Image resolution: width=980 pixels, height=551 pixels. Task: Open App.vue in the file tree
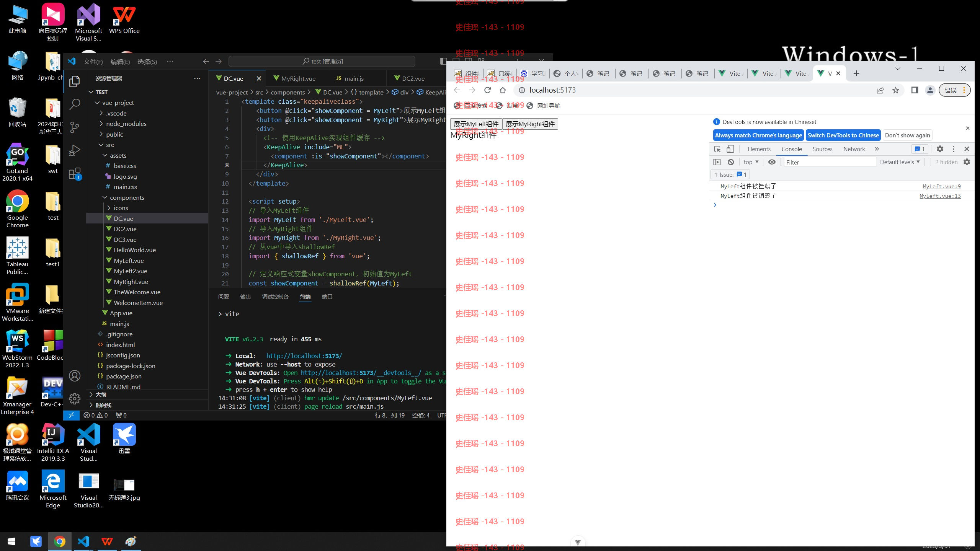click(121, 313)
